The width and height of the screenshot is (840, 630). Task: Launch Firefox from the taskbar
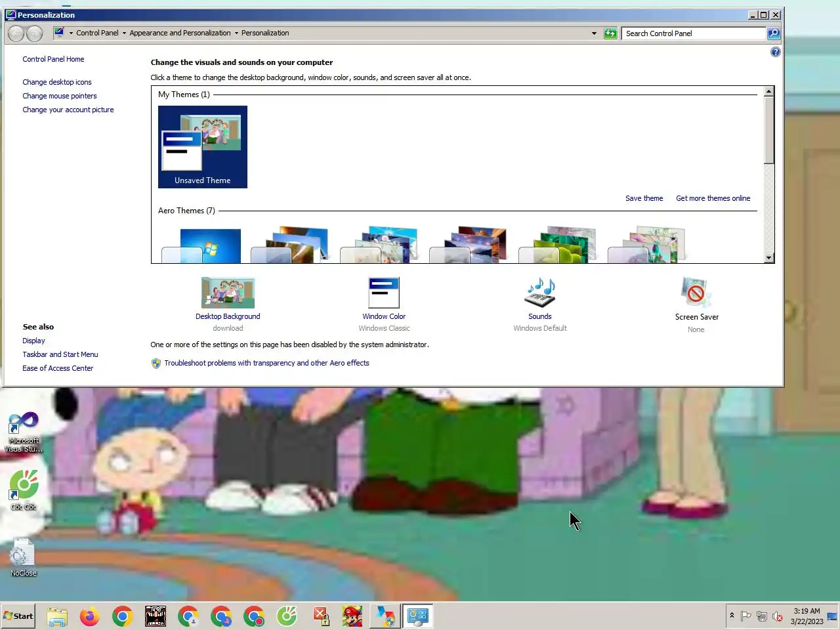click(x=90, y=616)
